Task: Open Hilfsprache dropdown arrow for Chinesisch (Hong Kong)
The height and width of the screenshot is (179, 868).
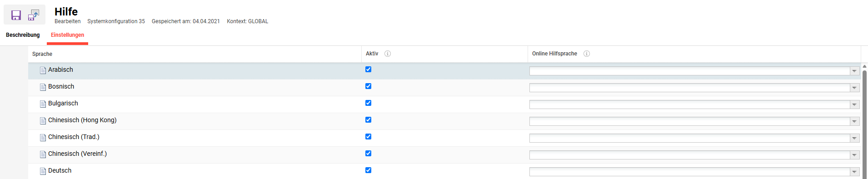Action: [854, 121]
